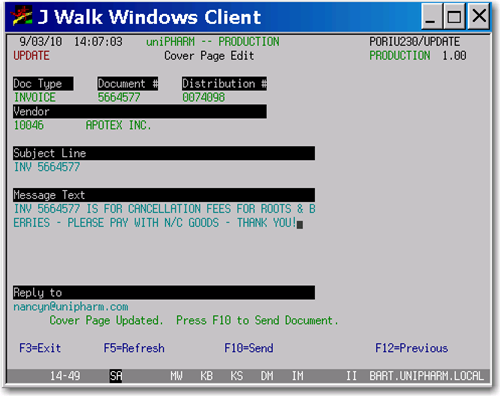Click the II status bar indicator

(x=351, y=376)
